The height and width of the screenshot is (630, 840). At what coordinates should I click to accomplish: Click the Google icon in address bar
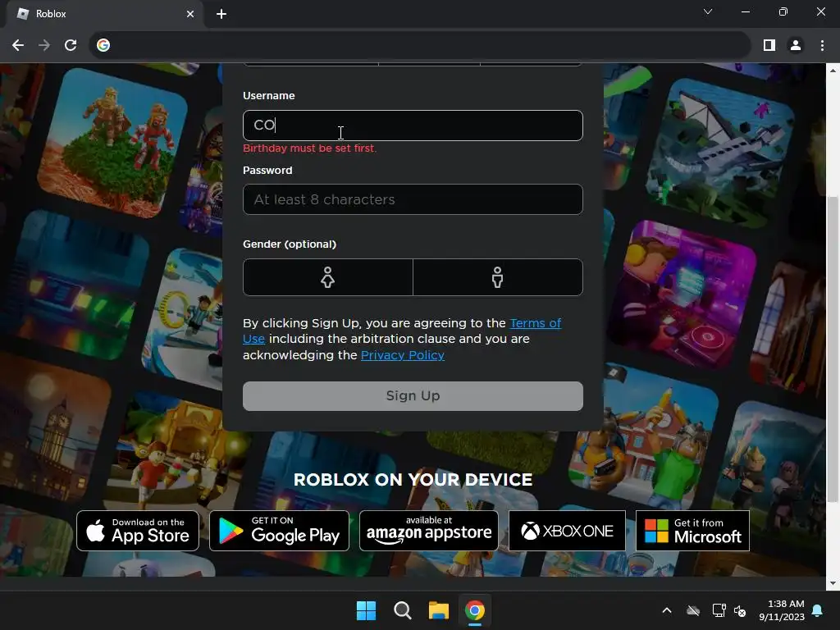103,46
